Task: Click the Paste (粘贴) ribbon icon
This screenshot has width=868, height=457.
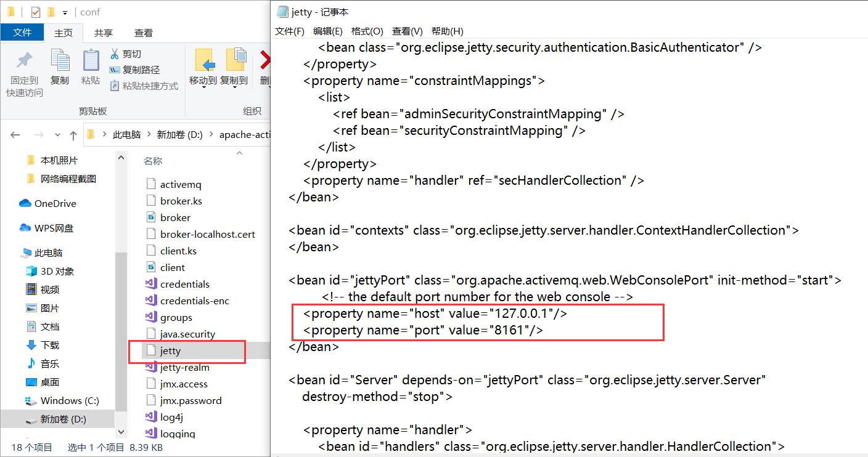Action: pos(91,60)
